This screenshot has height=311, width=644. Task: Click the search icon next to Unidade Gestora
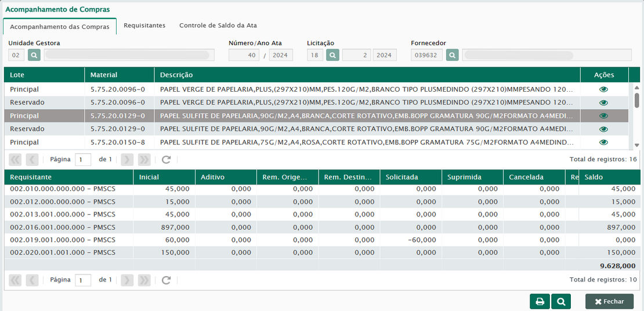tap(34, 55)
